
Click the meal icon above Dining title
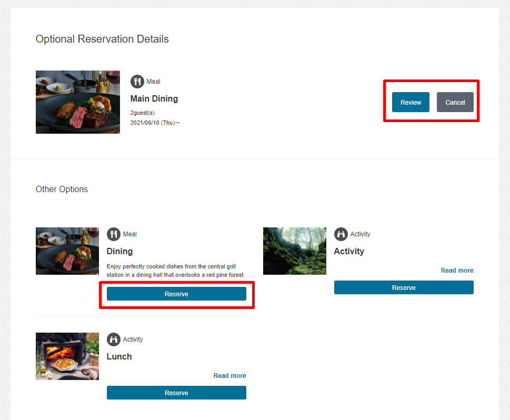point(114,234)
